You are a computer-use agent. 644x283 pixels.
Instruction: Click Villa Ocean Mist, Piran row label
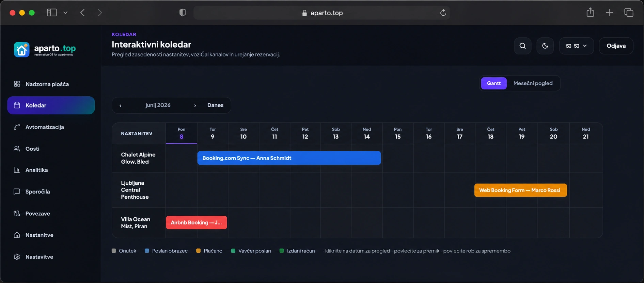(136, 223)
